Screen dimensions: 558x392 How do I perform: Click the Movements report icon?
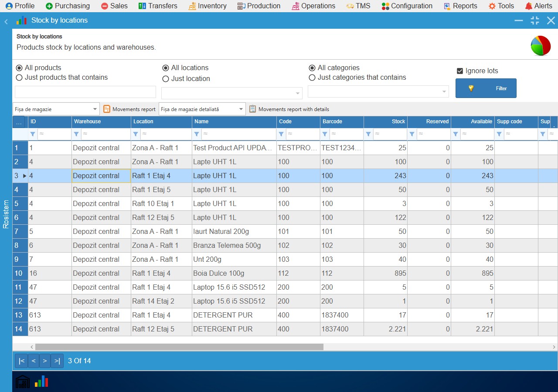point(107,109)
